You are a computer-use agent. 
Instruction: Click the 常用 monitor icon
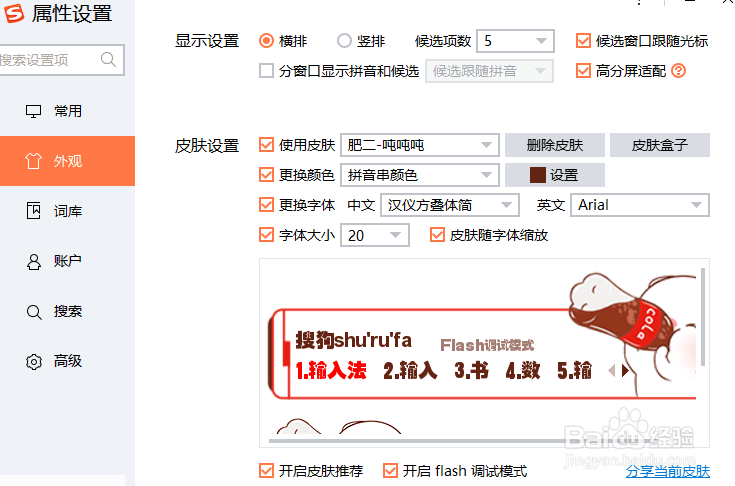pos(33,112)
